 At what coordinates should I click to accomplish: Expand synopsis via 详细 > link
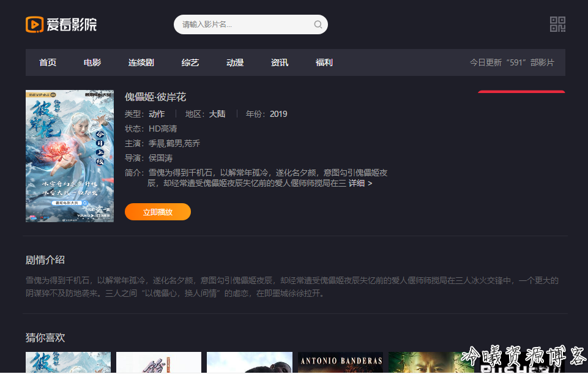(360, 183)
